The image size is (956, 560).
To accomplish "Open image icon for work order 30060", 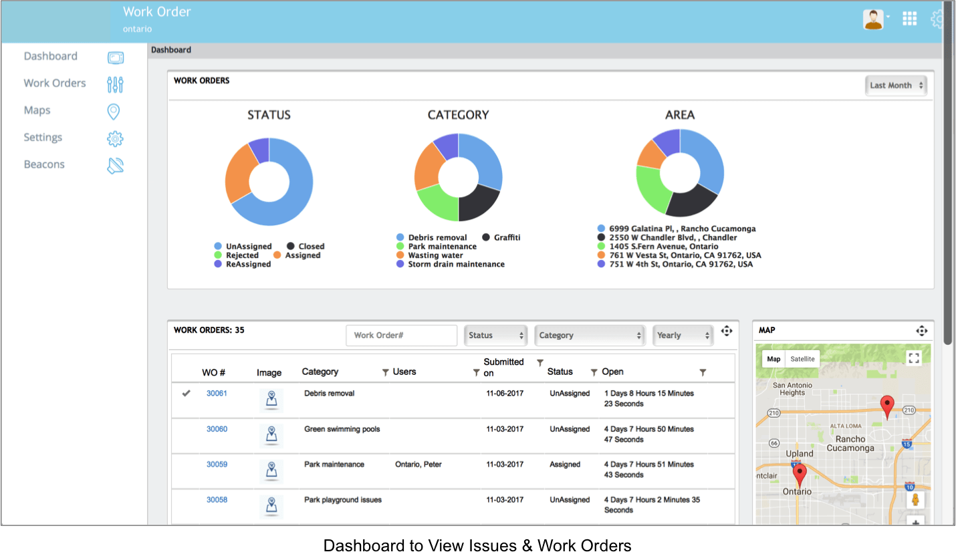I will pos(271,434).
